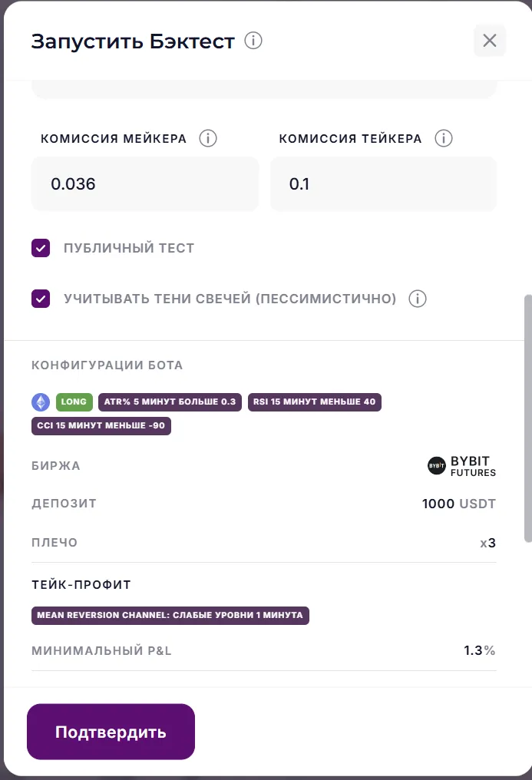Screen dimensions: 532x780
Task: Open info for Учитывать тени свечей option
Action: click(x=417, y=299)
